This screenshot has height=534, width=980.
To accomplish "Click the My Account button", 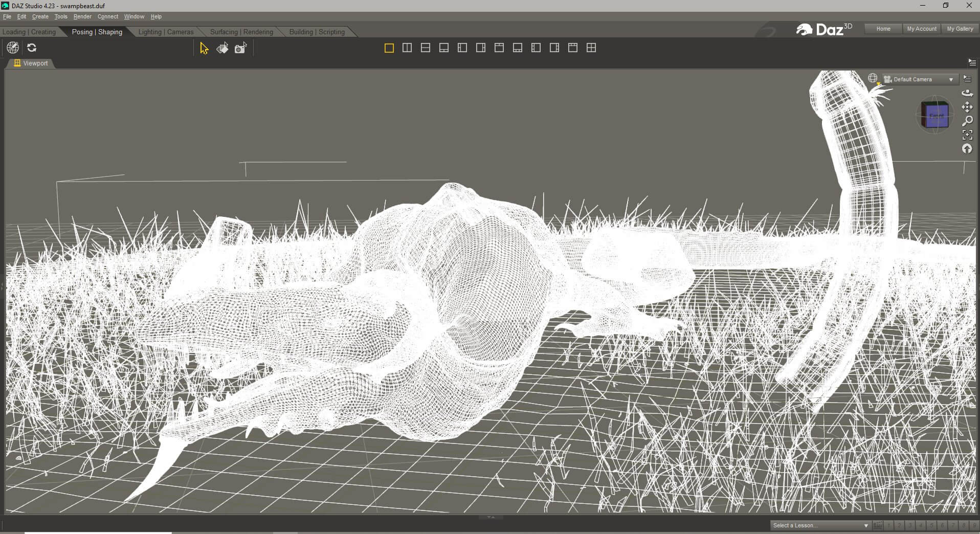I will tap(922, 29).
